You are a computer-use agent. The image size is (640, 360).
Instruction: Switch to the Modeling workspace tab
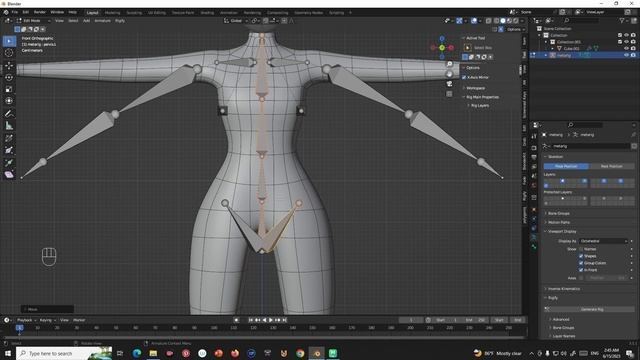(x=112, y=13)
